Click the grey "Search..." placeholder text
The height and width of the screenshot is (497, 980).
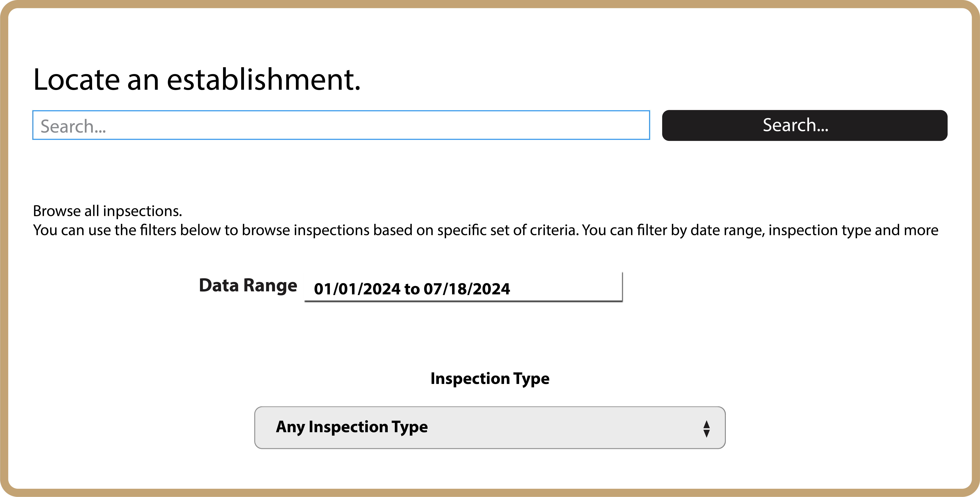pyautogui.click(x=73, y=126)
